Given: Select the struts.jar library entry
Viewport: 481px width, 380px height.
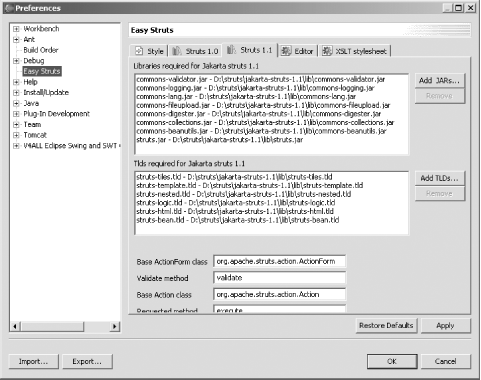Looking at the screenshot, I should [x=220, y=140].
